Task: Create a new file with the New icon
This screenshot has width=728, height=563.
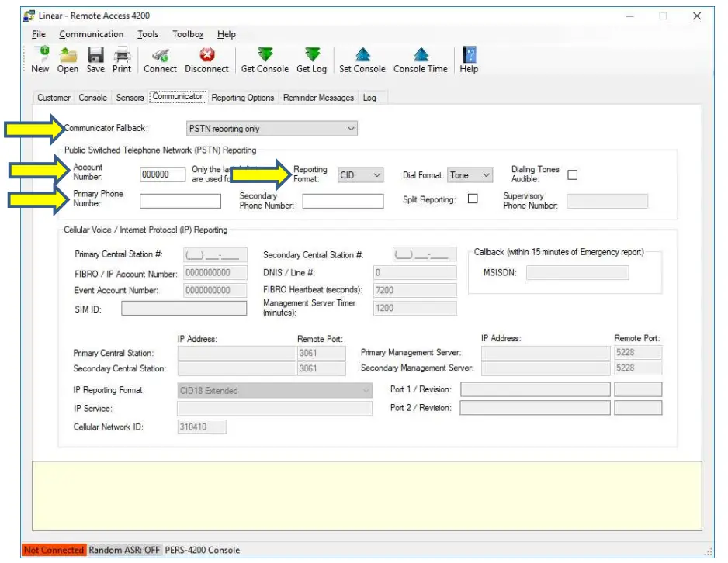Action: 40,59
